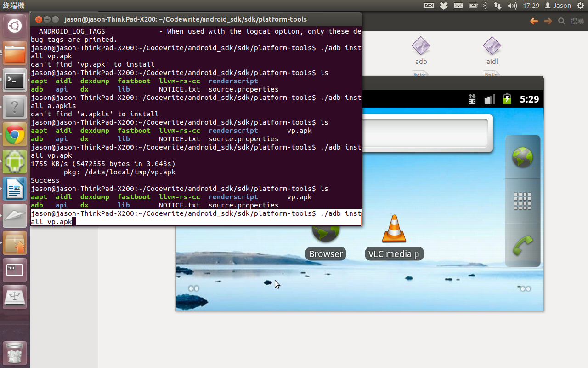Image resolution: width=588 pixels, height=368 pixels.
Task: Open the network connection indicator
Action: pos(498,6)
